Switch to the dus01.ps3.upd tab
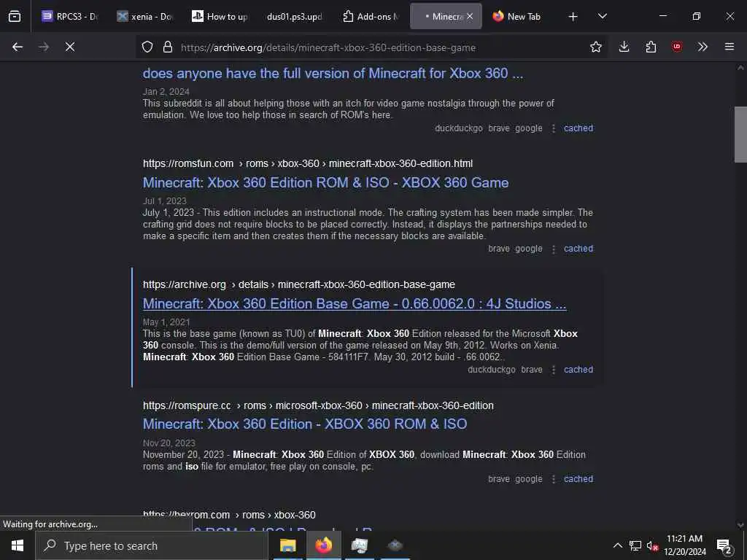This screenshot has width=747, height=560. pos(295,16)
